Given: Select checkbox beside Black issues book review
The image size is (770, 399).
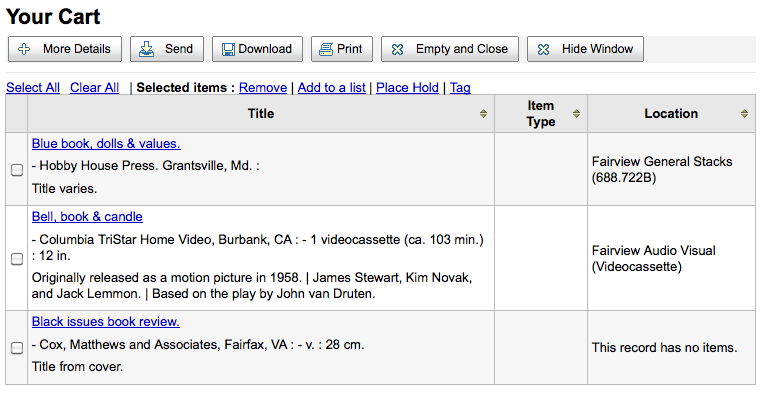Looking at the screenshot, I should click(x=17, y=348).
